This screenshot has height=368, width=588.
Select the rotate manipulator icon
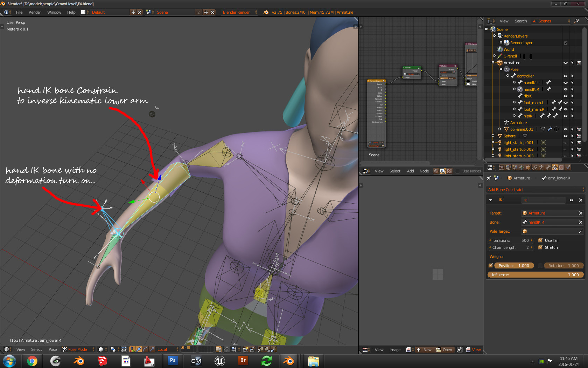[x=145, y=349]
